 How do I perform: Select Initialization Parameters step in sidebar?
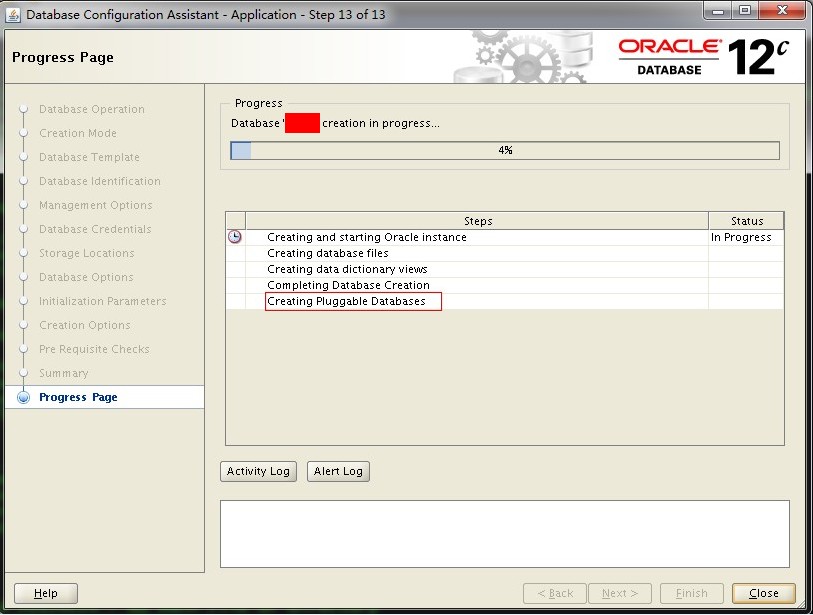[103, 301]
